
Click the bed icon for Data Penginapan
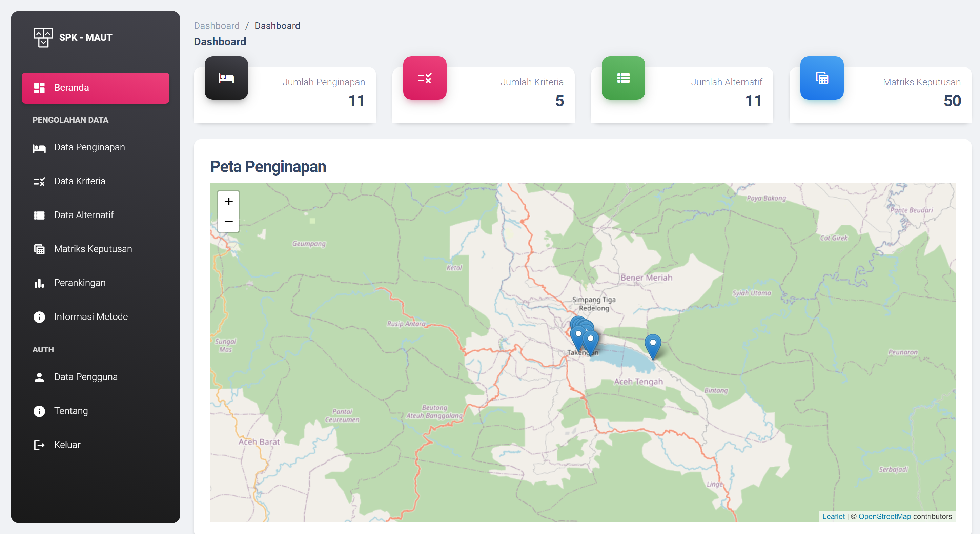coord(39,148)
